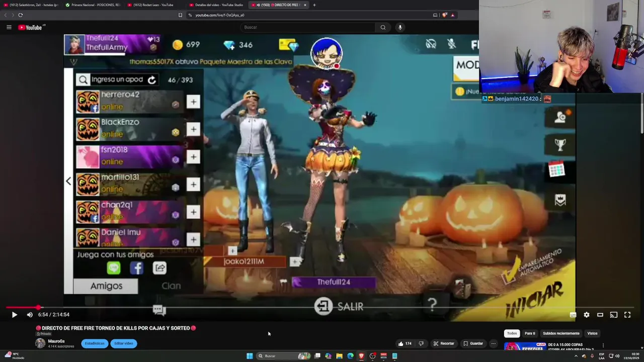Click the Recortar clip button
The height and width of the screenshot is (362, 644).
[x=444, y=343]
